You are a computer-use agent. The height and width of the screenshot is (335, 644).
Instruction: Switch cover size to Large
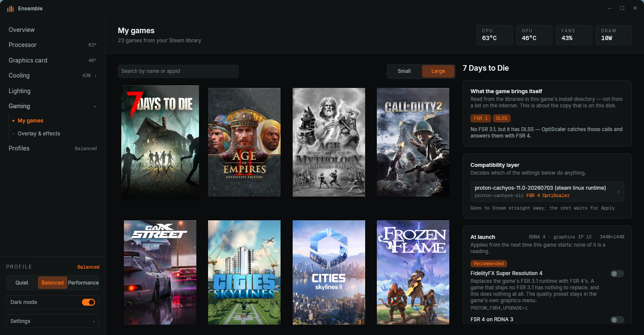(438, 71)
